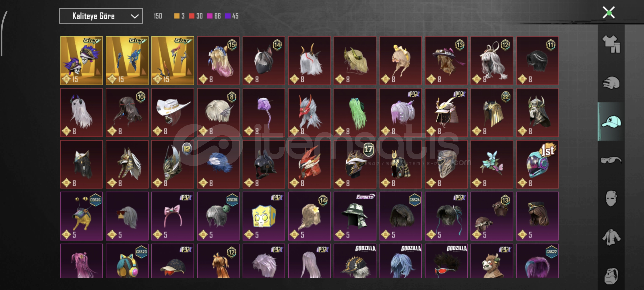
Task: Open the glasses category icon
Action: click(x=611, y=160)
